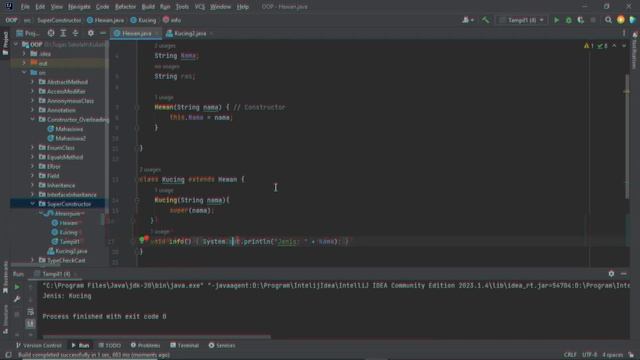Go to previous highlighted problem arrow
The height and width of the screenshot is (360, 640).
pos(614,46)
